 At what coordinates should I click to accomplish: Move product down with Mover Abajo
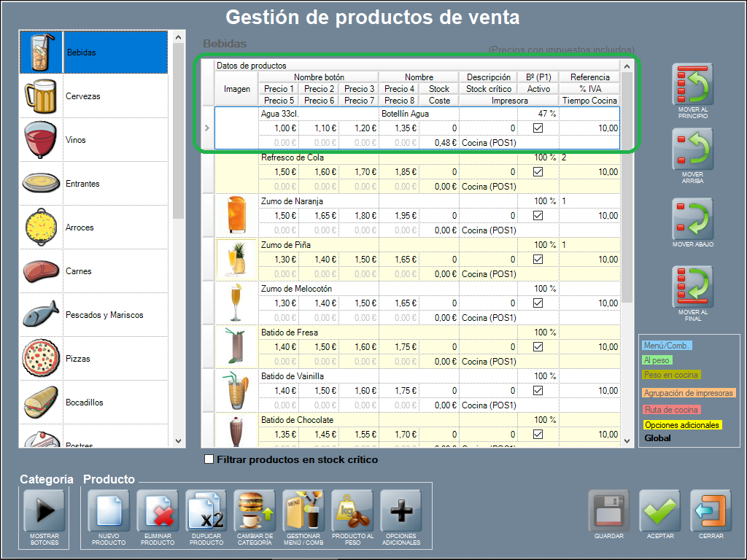pos(692,219)
